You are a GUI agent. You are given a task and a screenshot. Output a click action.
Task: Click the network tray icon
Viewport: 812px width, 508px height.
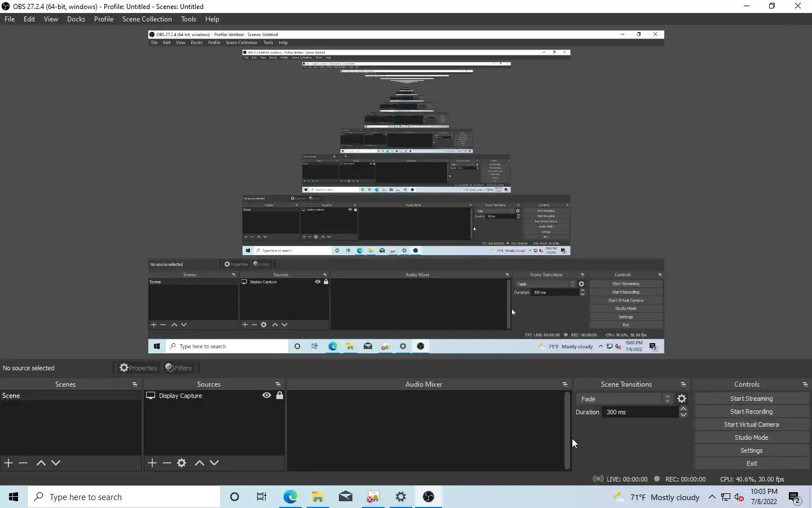[726, 497]
